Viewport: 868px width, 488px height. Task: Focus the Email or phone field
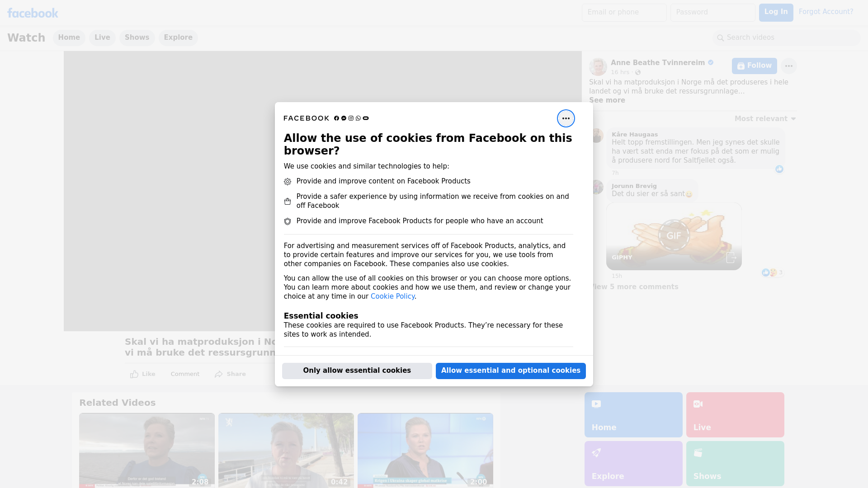point(624,13)
